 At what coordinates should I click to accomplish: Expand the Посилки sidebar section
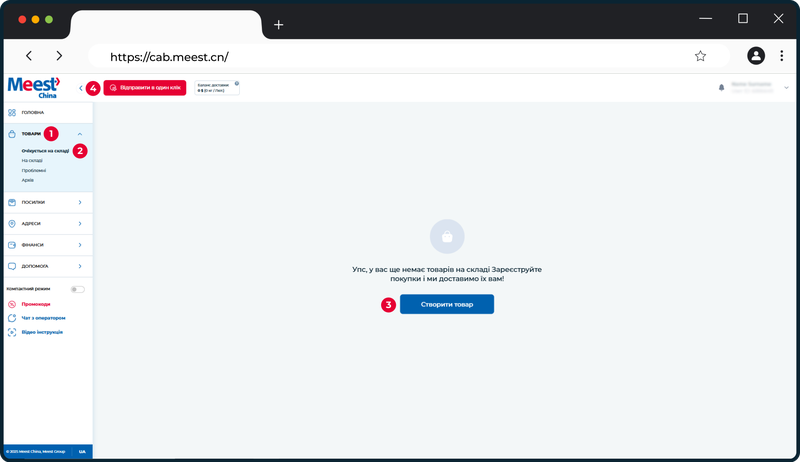(48, 202)
